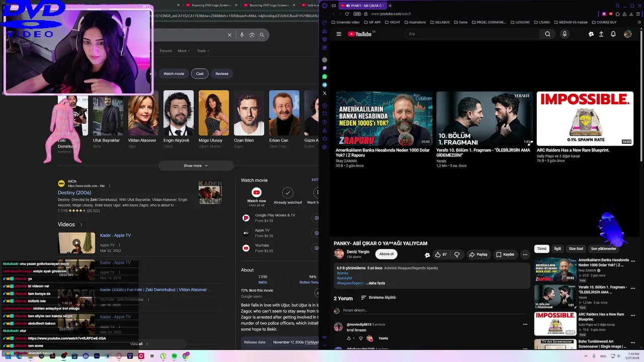The image size is (644, 362).
Task: Open CINEMATIC video bookmark folder
Action: pyautogui.click(x=345, y=22)
